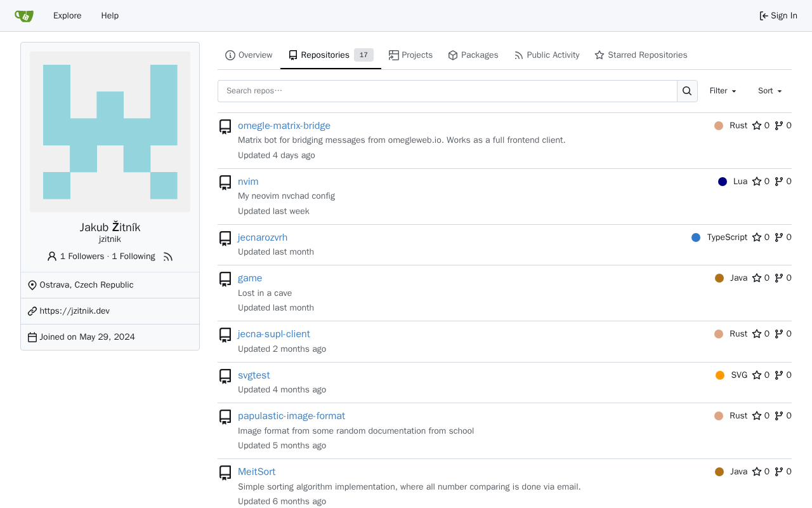Click the Sign In link
The height and width of the screenshot is (508, 812).
pos(778,16)
